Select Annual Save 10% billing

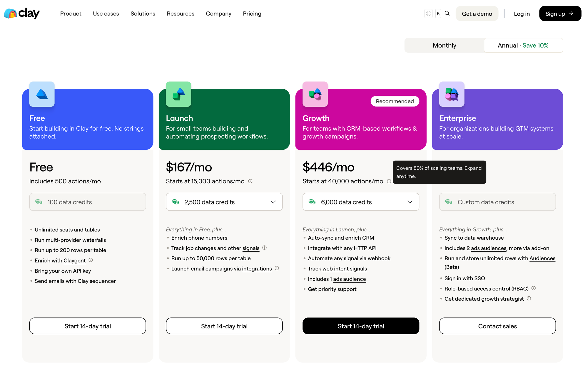pos(523,45)
